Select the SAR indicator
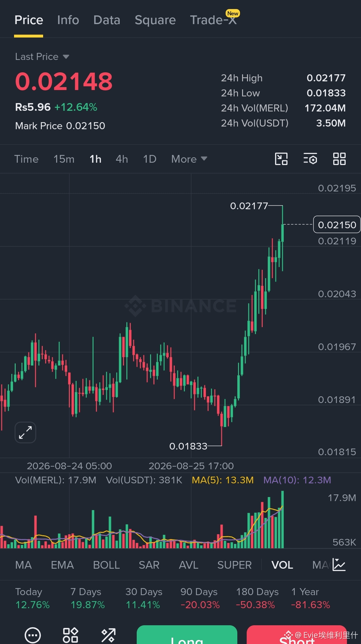Screen dimensions: 361x644 click(149, 565)
